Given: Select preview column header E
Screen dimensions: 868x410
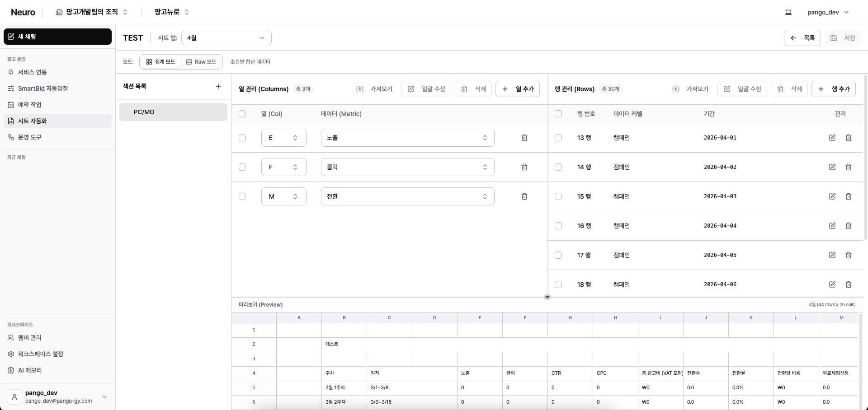Looking at the screenshot, I should tap(480, 318).
